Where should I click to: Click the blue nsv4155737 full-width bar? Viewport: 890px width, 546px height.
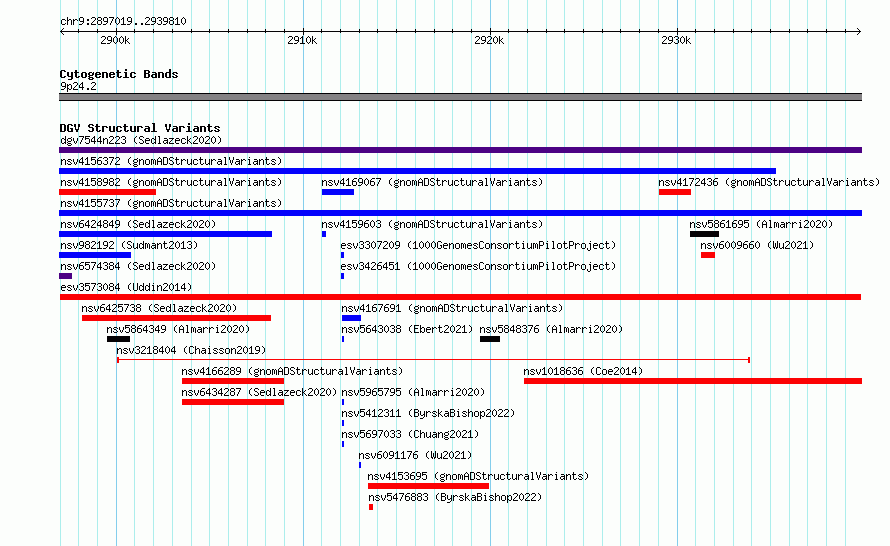point(460,213)
